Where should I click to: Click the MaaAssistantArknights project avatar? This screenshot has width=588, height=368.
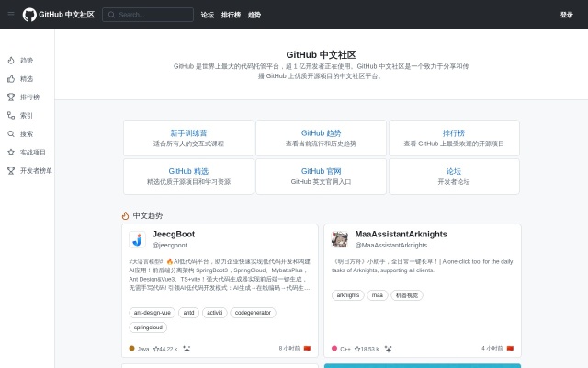click(x=340, y=239)
